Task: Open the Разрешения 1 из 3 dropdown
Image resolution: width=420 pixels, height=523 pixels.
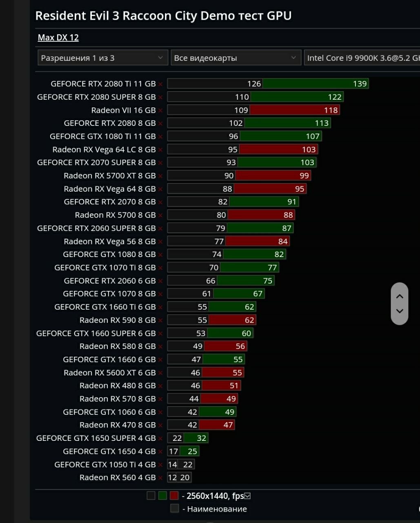Action: 103,58
